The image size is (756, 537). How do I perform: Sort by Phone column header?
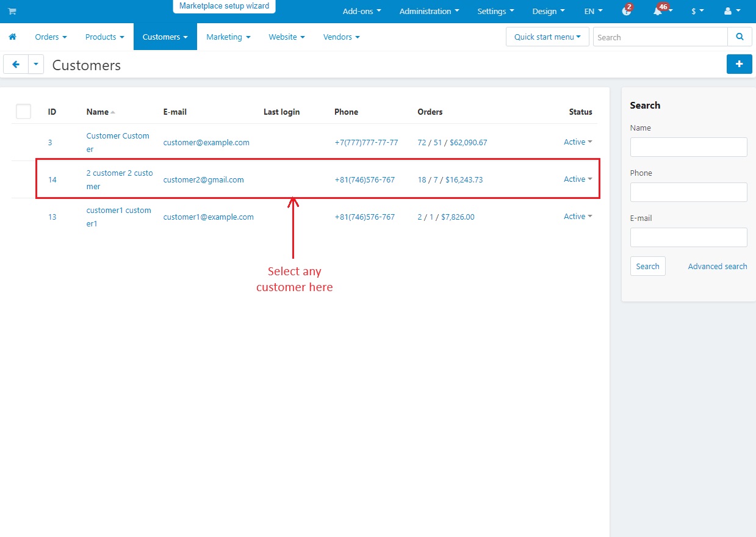point(346,112)
